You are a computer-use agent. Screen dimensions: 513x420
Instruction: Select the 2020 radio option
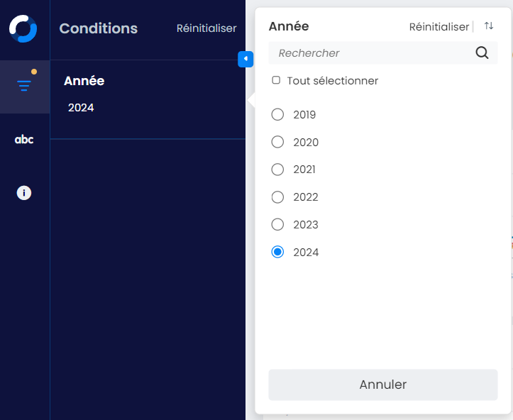click(277, 142)
